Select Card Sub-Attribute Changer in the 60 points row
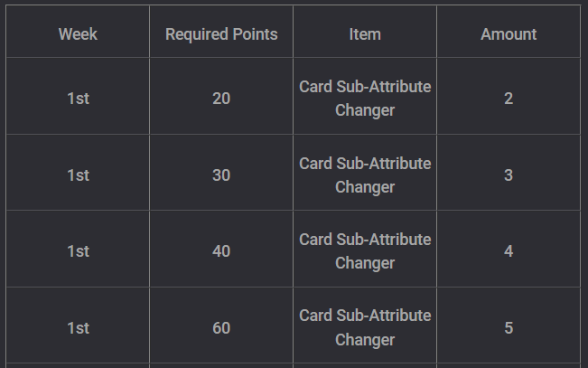 pos(365,328)
